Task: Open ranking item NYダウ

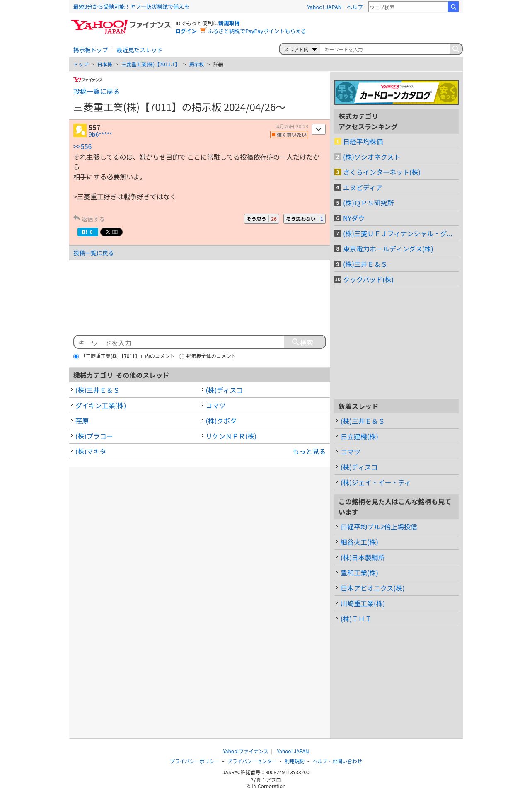Action: pos(353,218)
